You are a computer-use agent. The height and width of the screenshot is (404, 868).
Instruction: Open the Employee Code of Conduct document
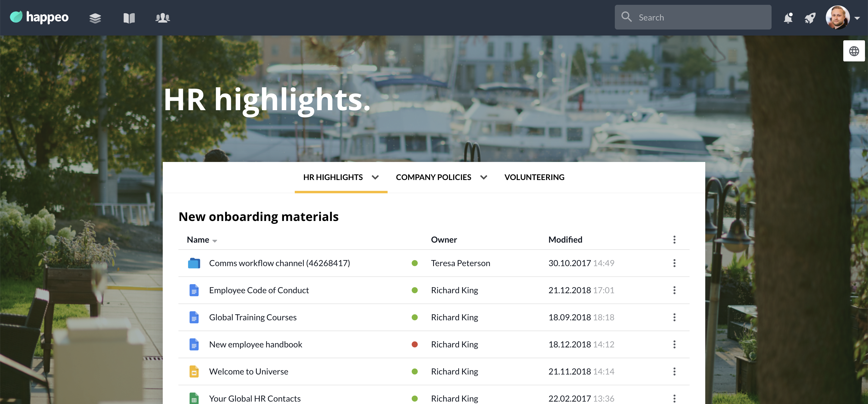[259, 290]
